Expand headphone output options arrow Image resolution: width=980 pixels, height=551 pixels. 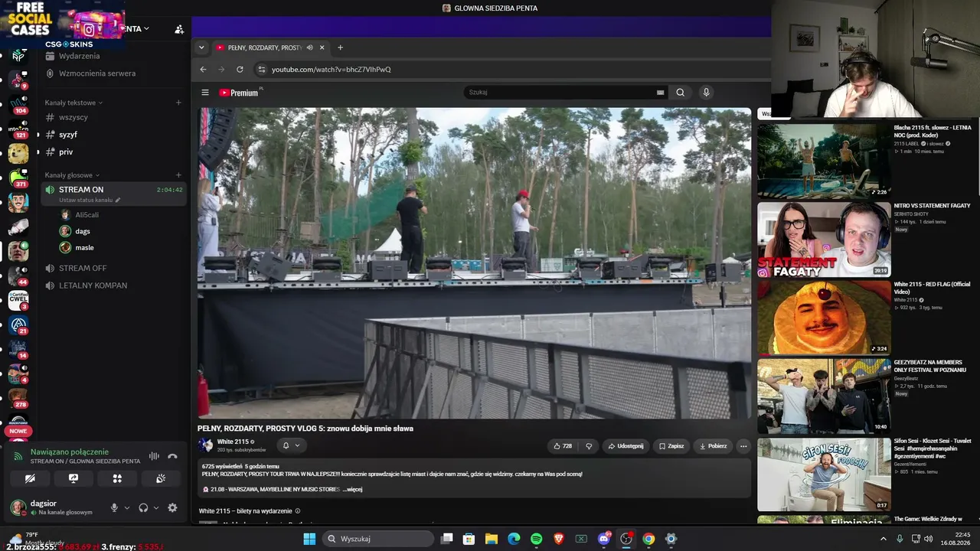[156, 507]
